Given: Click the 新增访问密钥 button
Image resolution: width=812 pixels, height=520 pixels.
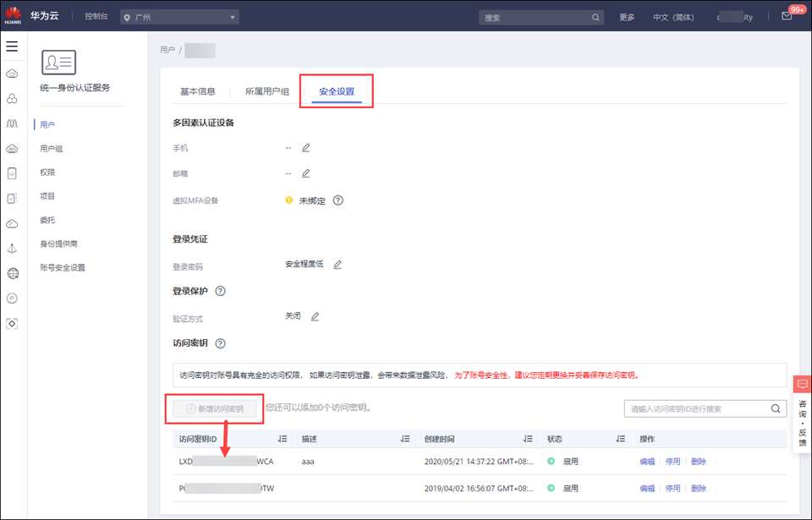Looking at the screenshot, I should [x=215, y=408].
